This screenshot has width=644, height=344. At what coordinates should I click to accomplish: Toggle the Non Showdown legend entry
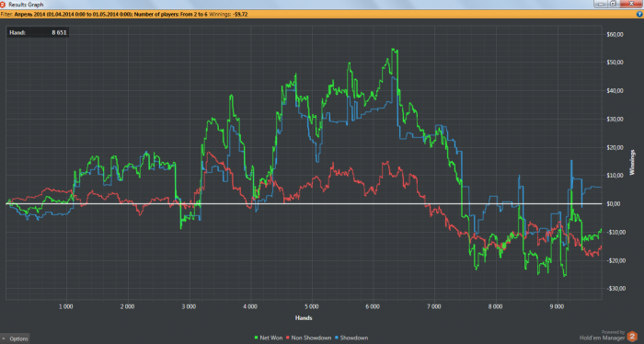click(308, 338)
